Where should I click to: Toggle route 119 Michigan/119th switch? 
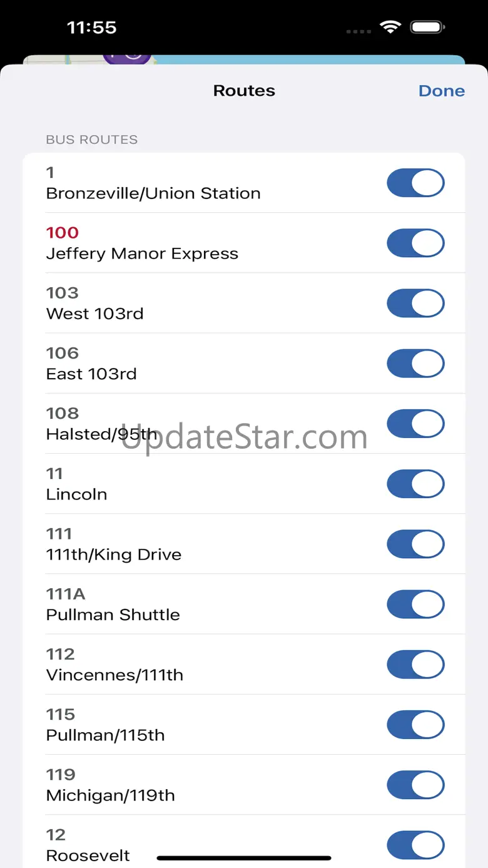415,785
